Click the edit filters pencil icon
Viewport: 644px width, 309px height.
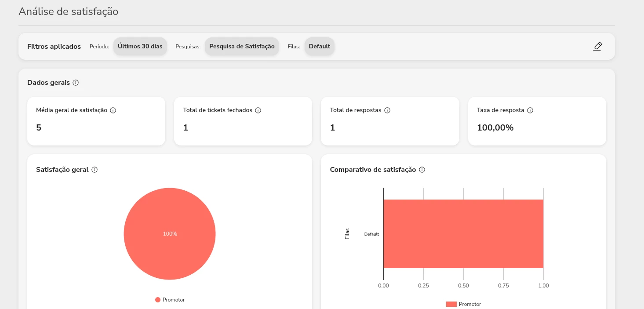597,47
